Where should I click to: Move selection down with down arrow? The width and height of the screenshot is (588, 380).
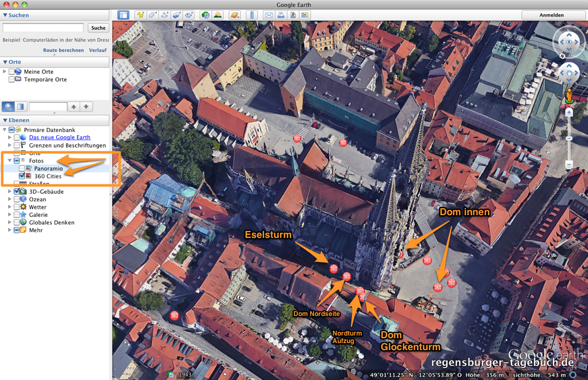tap(86, 107)
